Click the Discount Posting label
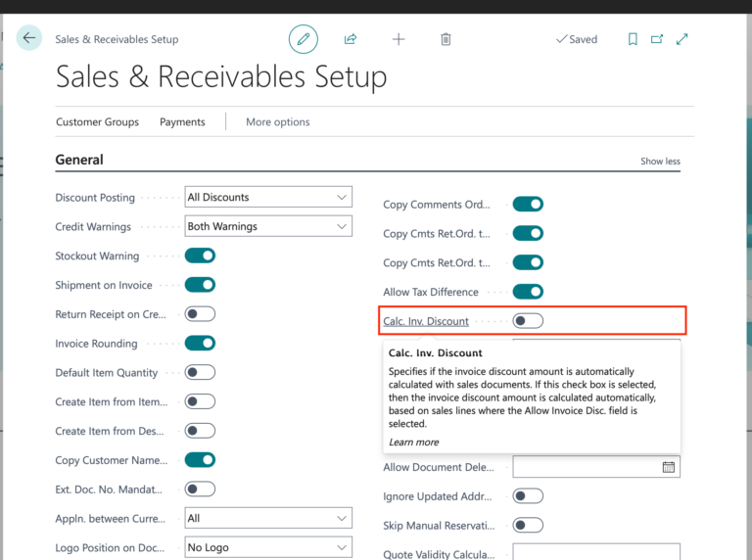Image resolution: width=752 pixels, height=560 pixels. [95, 198]
